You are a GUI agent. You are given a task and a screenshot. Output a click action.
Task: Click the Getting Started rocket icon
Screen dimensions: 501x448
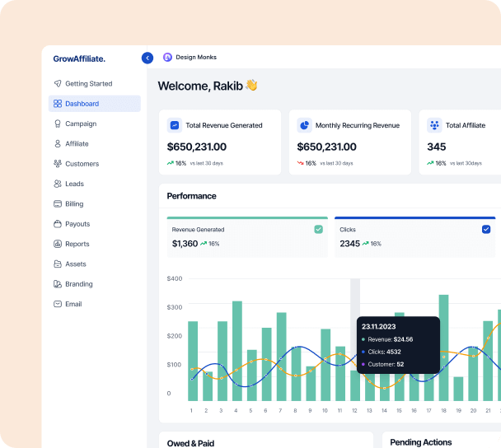[x=58, y=84]
